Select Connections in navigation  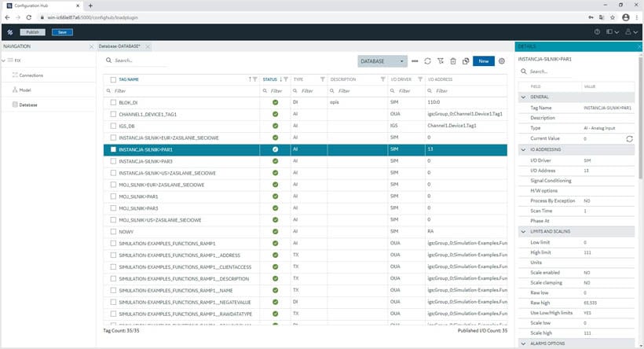[31, 75]
